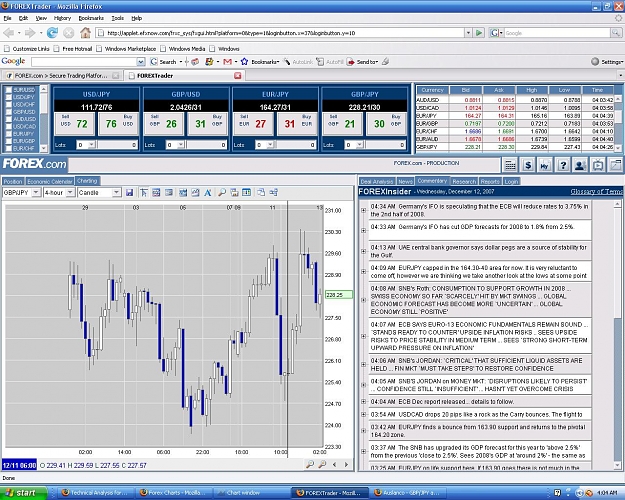Buy GBP at 31 on GBP/USD
This screenshot has width=625, height=500.
[208, 124]
